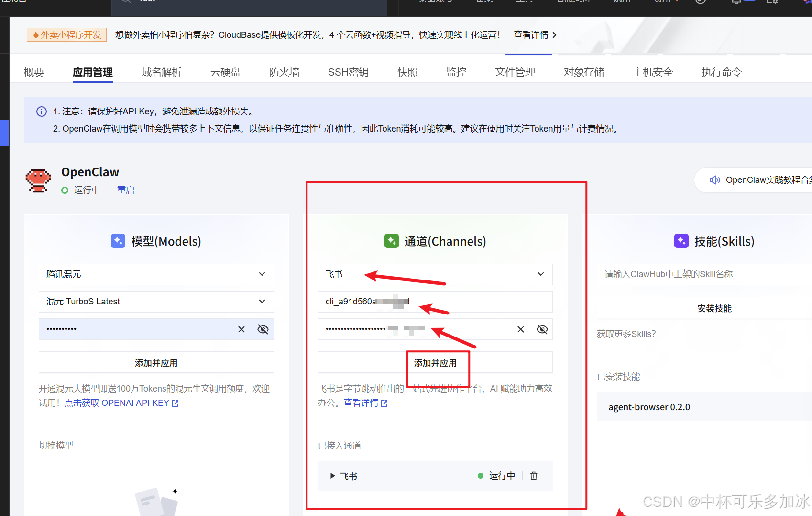
Task: Click the 运行中 status in the 飞书 row
Action: coord(496,476)
